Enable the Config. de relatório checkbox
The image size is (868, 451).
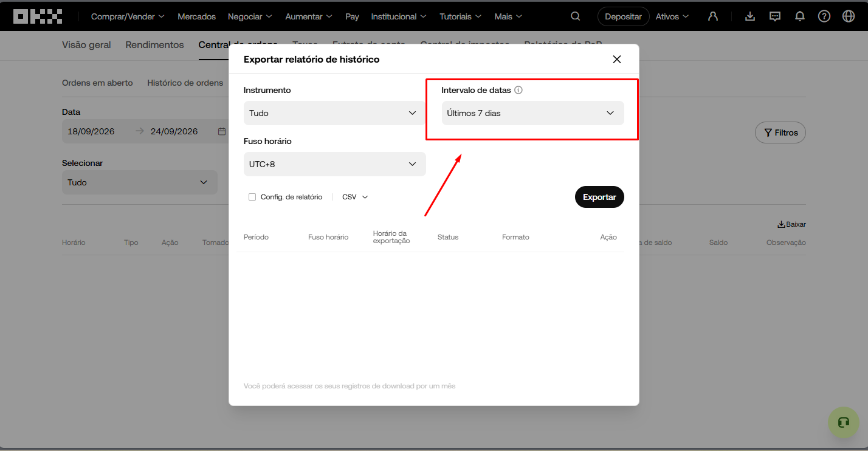pos(252,197)
